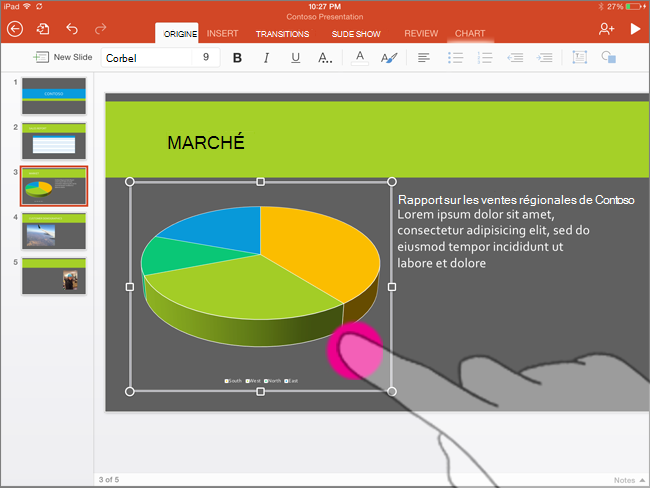Click the redo arrow icon

point(100,29)
